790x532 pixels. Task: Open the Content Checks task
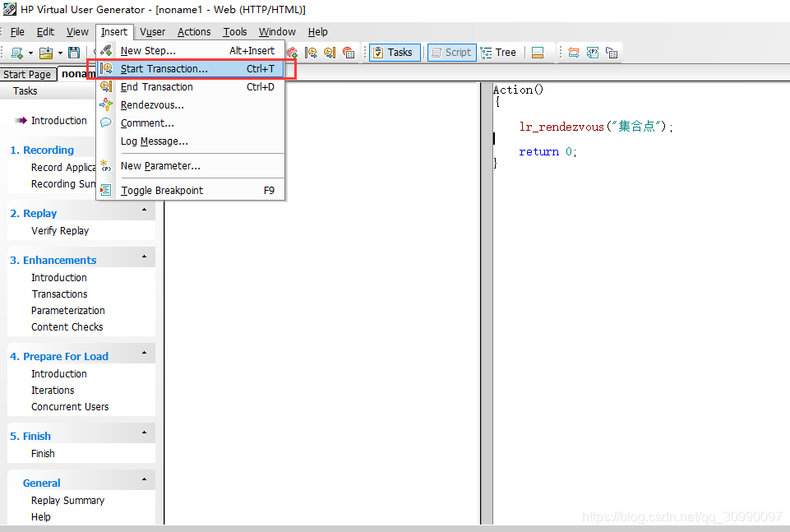click(x=67, y=327)
